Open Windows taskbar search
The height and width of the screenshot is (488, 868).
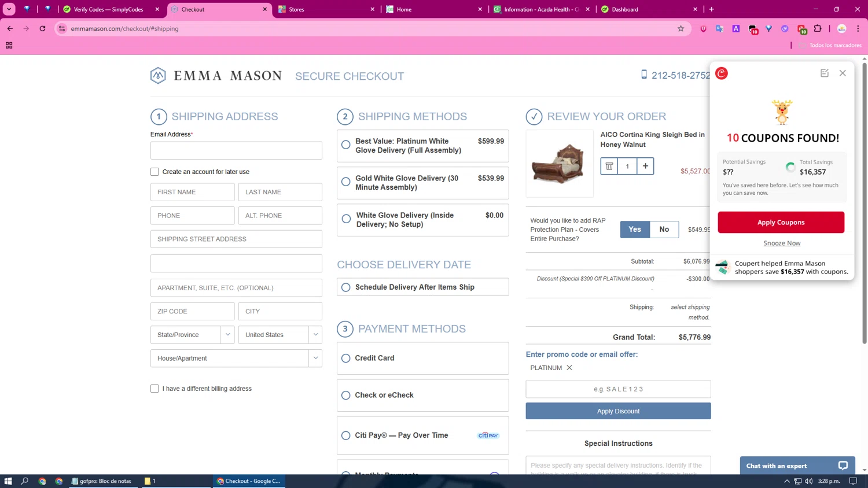24,481
